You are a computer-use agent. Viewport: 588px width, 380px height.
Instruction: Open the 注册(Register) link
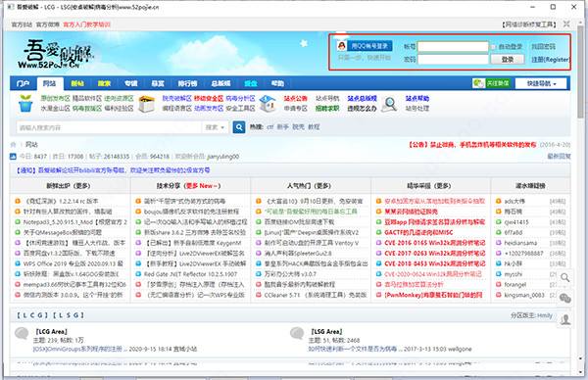point(550,59)
